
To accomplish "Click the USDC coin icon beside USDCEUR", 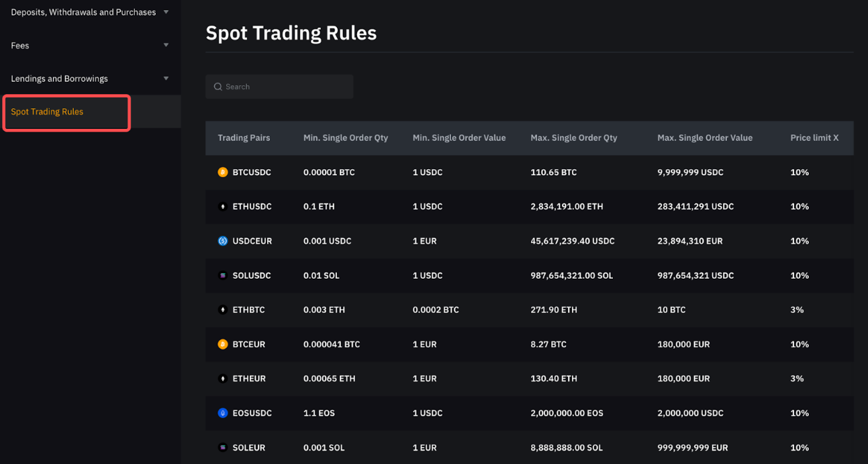I will pos(223,241).
